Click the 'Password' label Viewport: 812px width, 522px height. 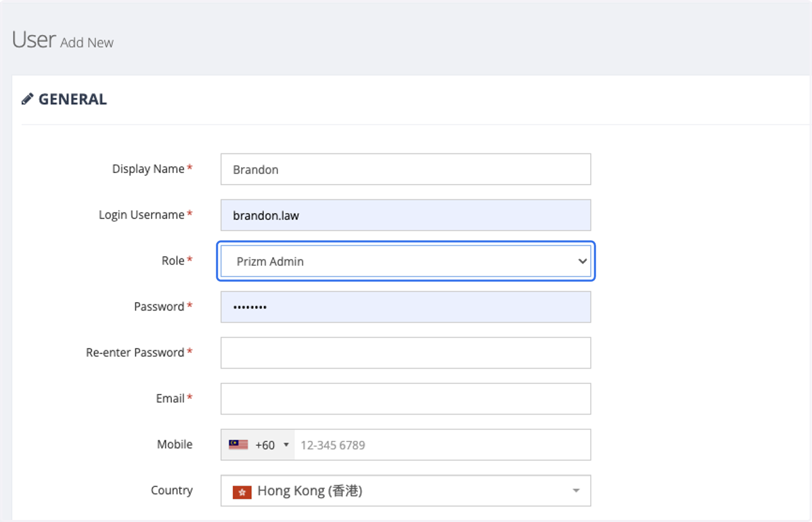(159, 307)
